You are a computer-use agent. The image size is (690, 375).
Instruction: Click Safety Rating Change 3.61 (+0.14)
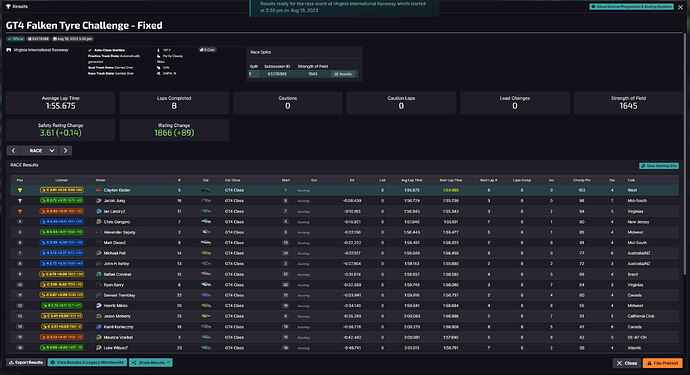point(61,133)
